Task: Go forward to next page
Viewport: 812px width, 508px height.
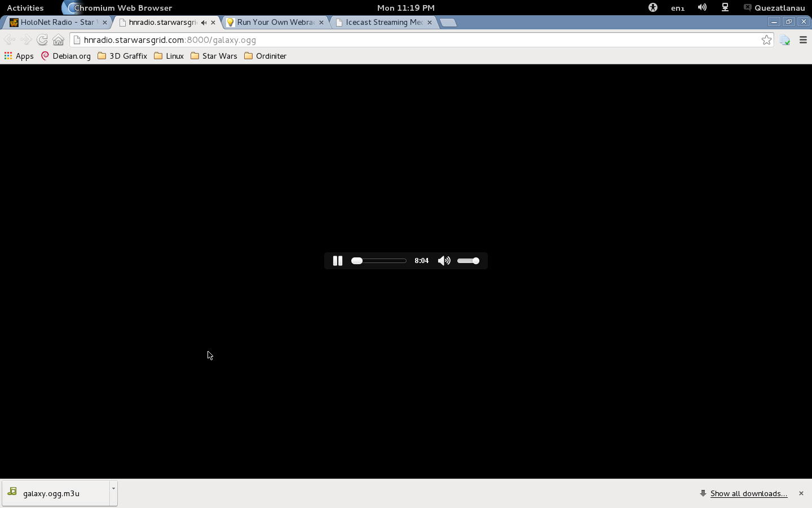Action: [26, 40]
